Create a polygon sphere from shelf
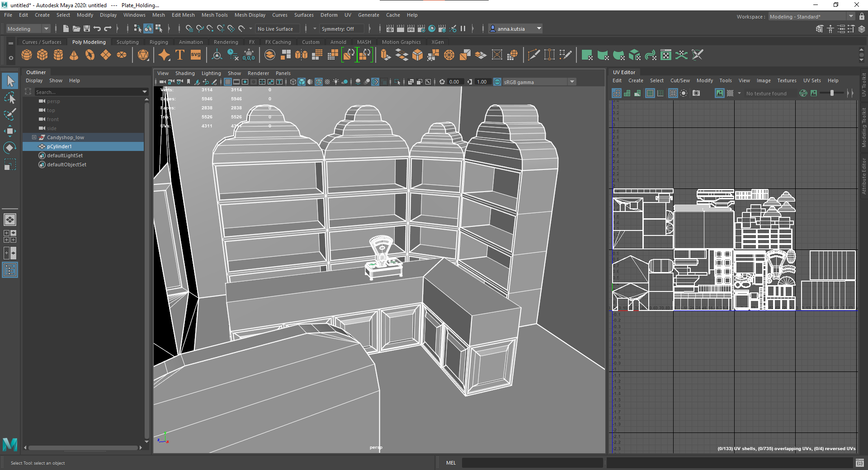Viewport: 868px width, 470px height. [x=27, y=55]
